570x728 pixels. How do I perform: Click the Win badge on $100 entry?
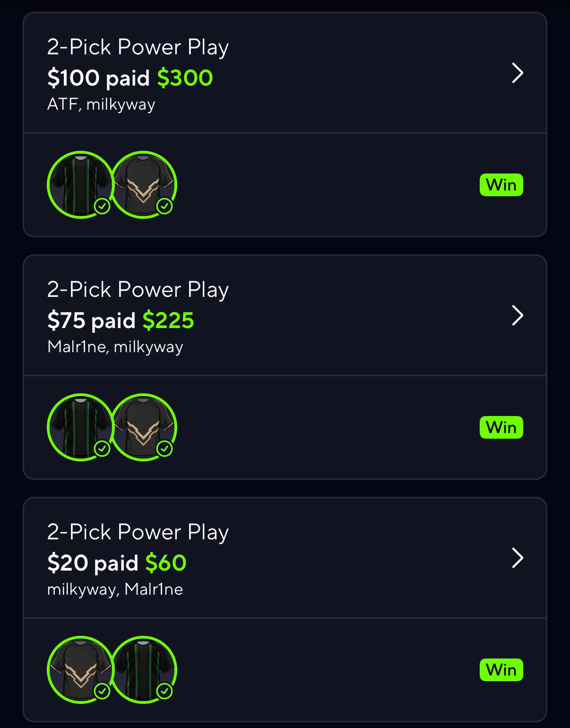point(501,185)
